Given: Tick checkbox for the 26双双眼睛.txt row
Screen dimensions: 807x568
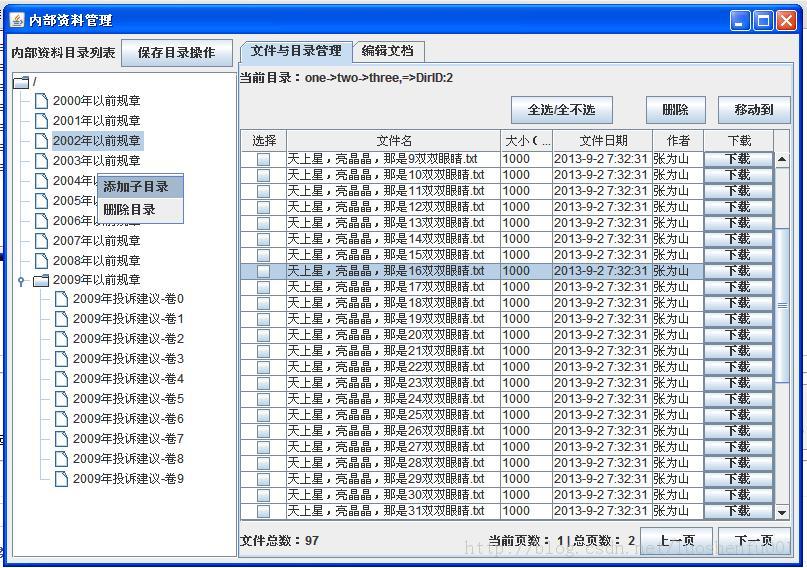Looking at the screenshot, I should pos(264,431).
